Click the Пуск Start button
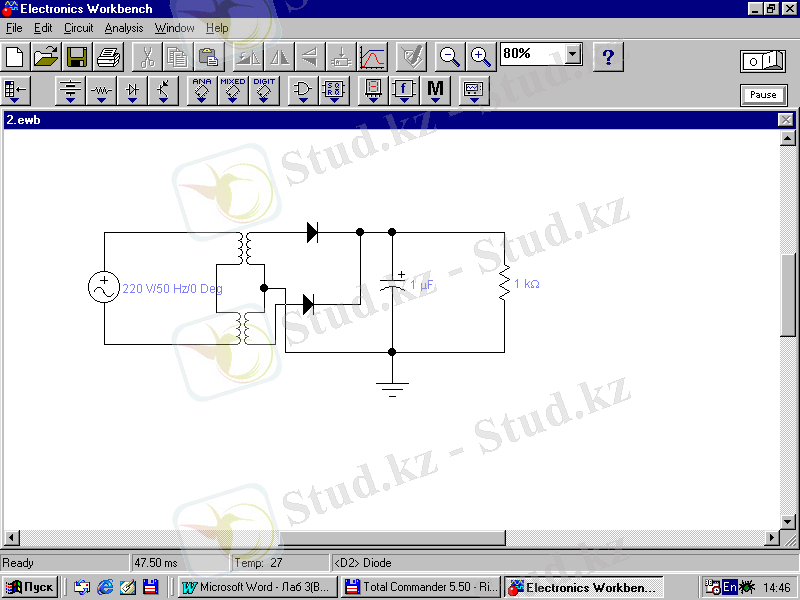This screenshot has width=800, height=600. click(x=30, y=587)
